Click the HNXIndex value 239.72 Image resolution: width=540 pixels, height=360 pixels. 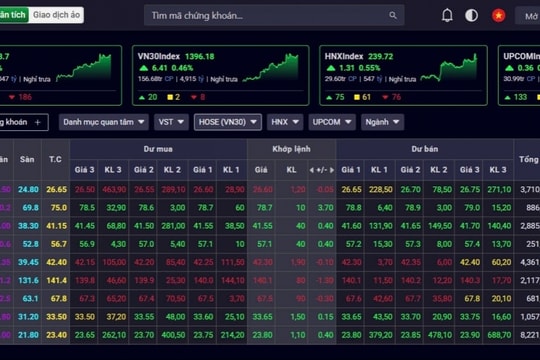pyautogui.click(x=381, y=56)
